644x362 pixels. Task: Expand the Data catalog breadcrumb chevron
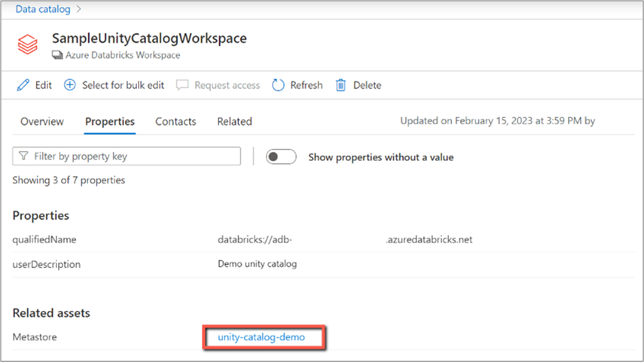click(78, 9)
